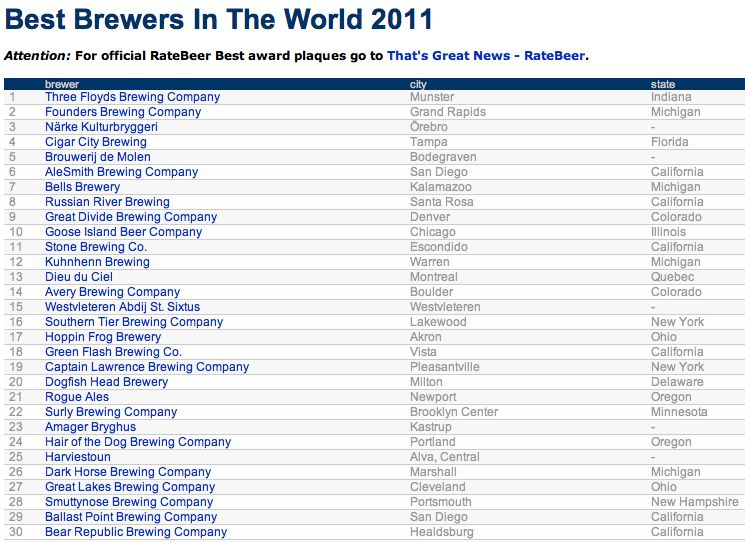The height and width of the screenshot is (542, 745).
Task: Open Goose Island Beer Company link
Action: coord(123,232)
